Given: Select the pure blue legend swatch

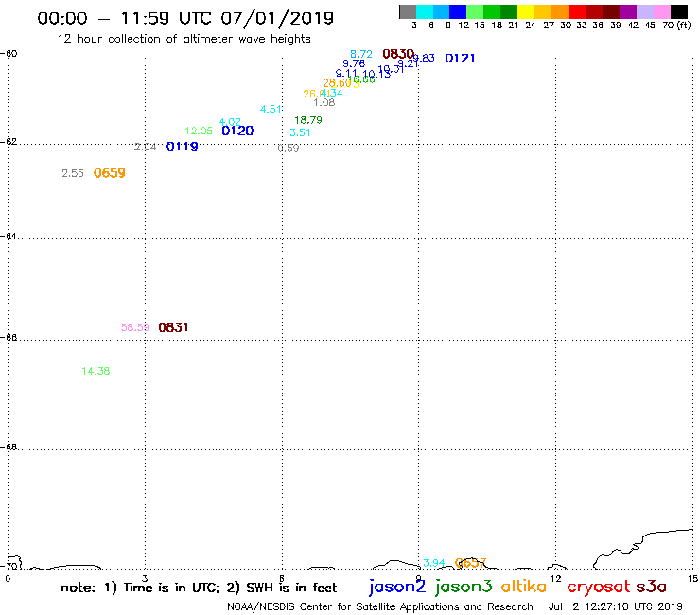Looking at the screenshot, I should pyautogui.click(x=459, y=11).
